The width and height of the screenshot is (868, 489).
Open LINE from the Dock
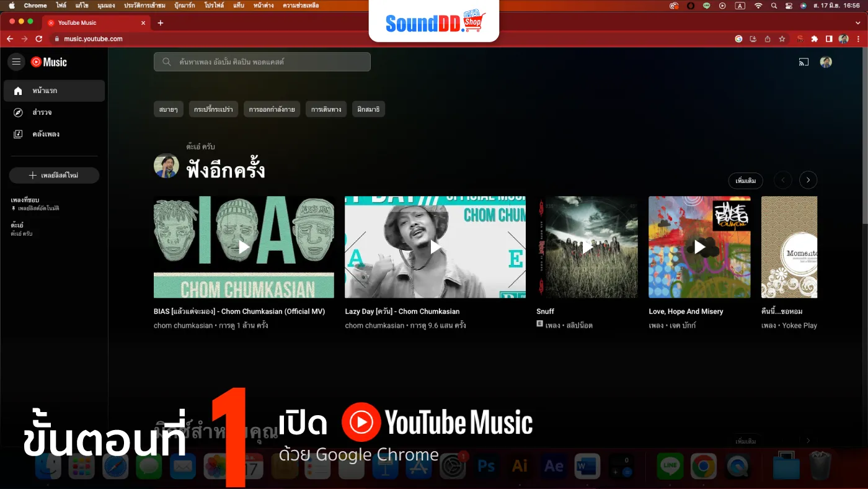pyautogui.click(x=670, y=466)
